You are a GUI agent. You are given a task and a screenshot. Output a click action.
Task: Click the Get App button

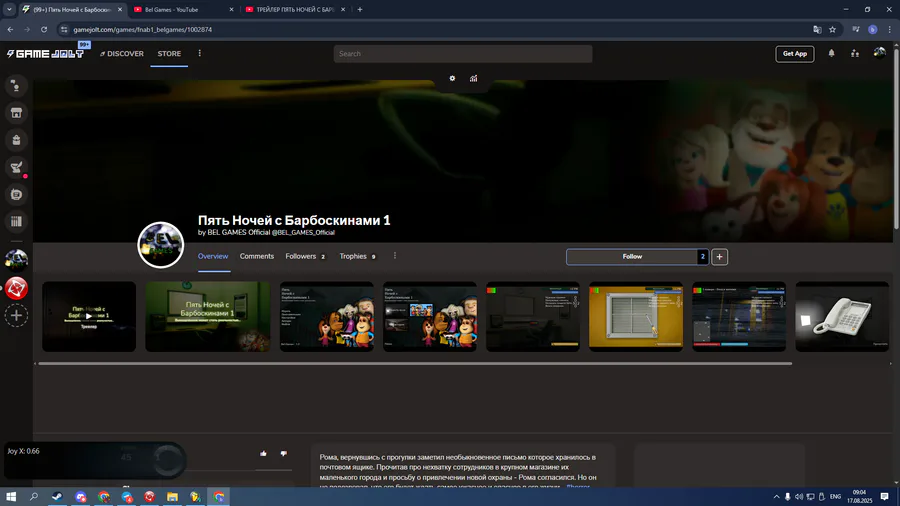click(795, 53)
